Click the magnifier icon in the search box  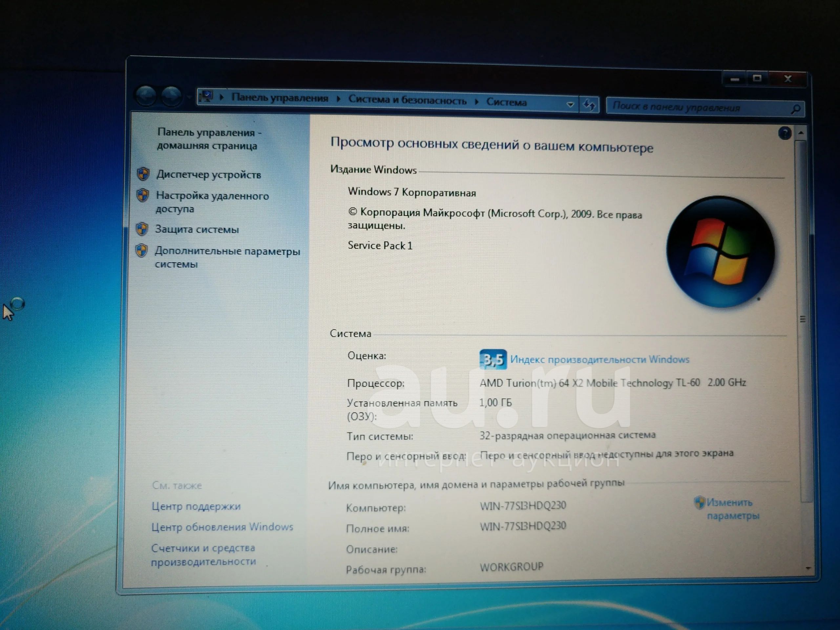[x=796, y=109]
